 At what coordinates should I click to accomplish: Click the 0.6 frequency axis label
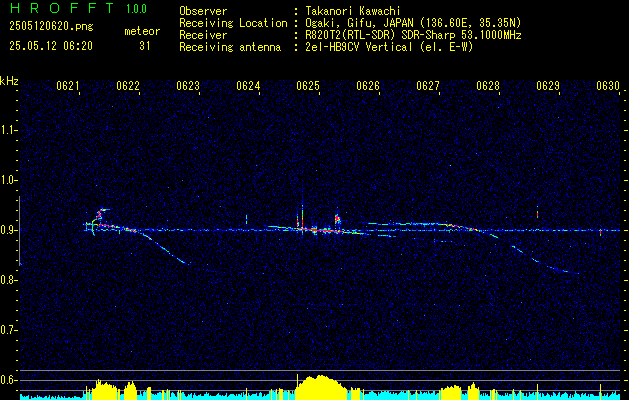tap(8, 380)
